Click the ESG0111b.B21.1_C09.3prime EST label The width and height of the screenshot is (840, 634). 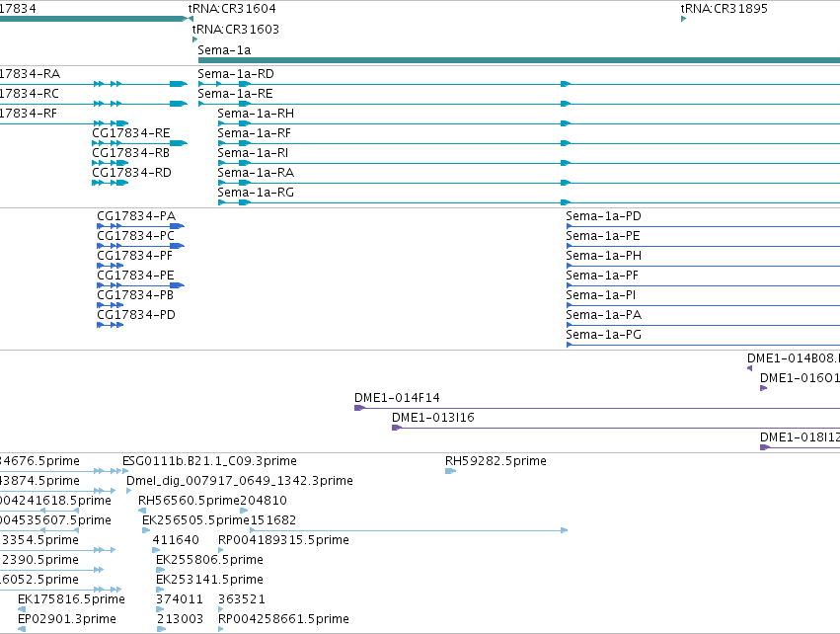(209, 461)
